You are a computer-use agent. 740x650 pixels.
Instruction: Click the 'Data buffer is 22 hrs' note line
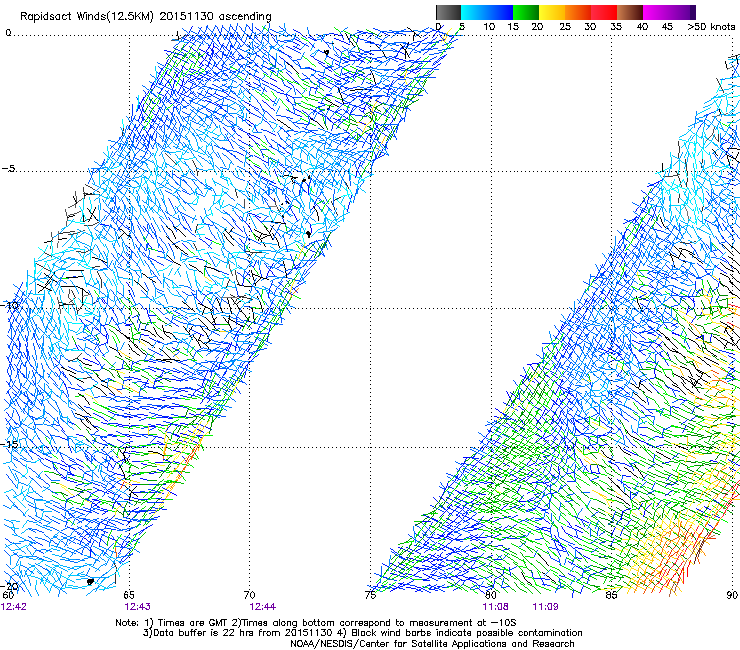click(362, 633)
